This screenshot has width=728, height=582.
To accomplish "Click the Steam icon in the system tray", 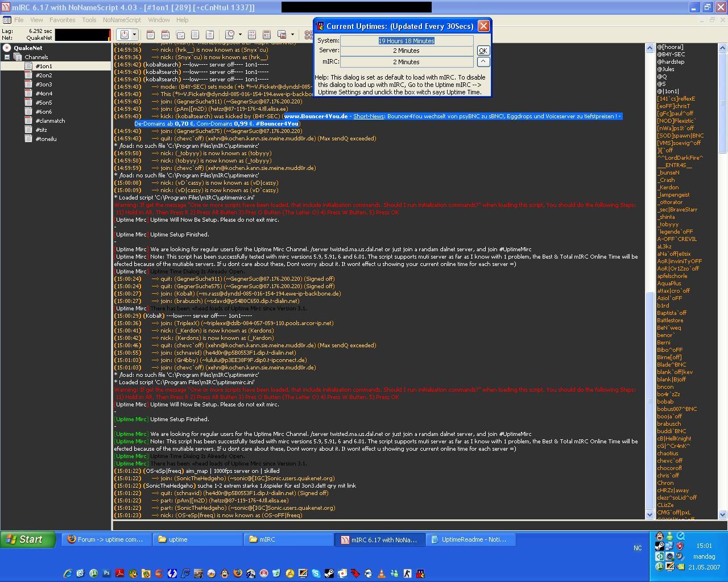I will click(660, 546).
